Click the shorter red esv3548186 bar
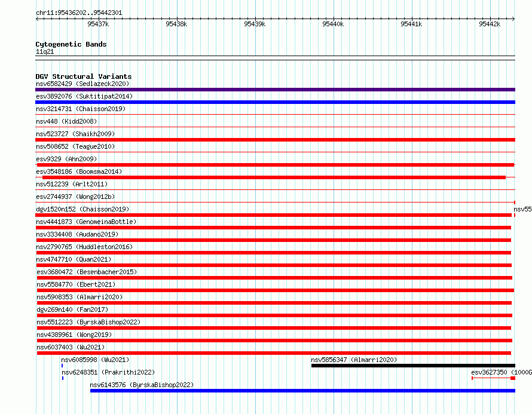The image size is (532, 414). click(274, 177)
